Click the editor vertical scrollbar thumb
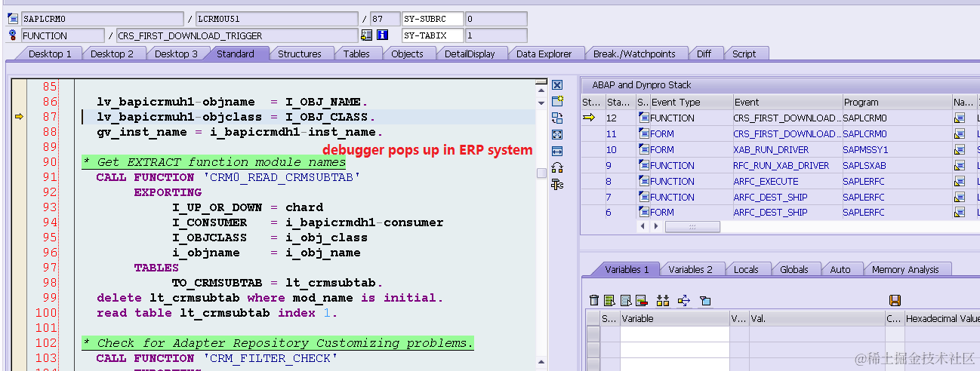The image size is (980, 371). [541, 173]
